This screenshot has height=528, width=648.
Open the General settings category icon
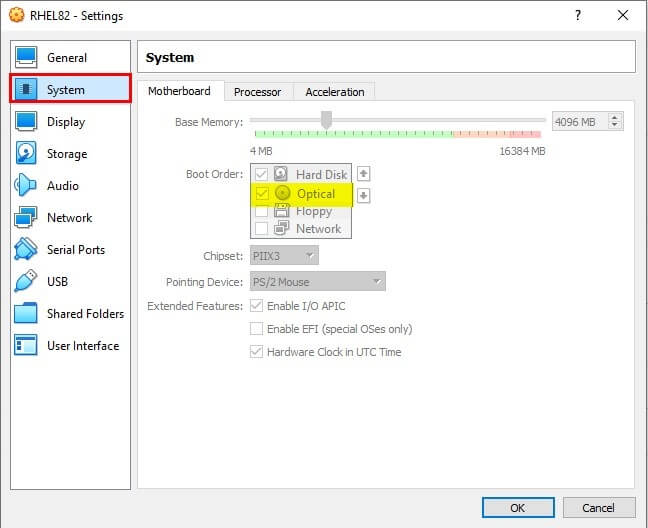coord(26,58)
